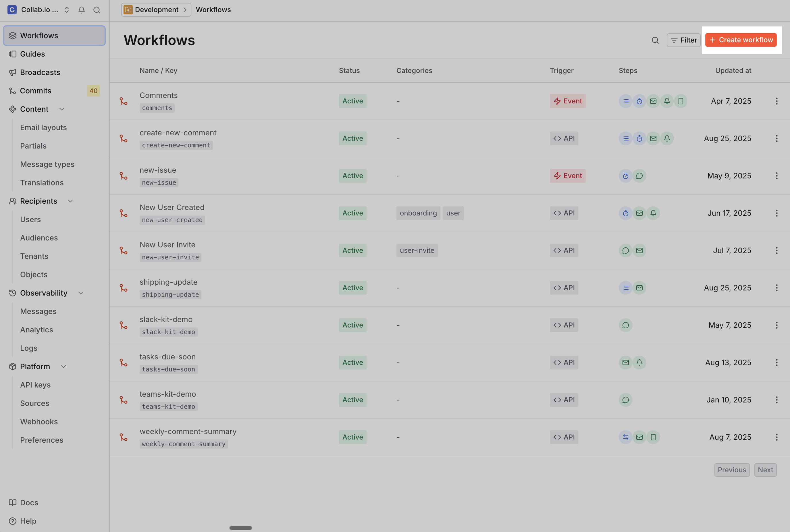
Task: Collapse the Observability section chevron
Action: 80,293
